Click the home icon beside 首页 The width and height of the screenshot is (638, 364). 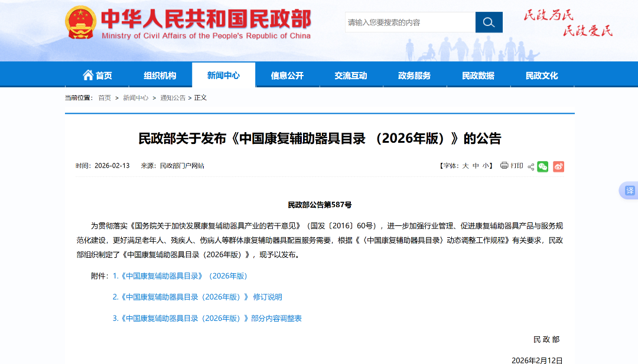pyautogui.click(x=87, y=75)
